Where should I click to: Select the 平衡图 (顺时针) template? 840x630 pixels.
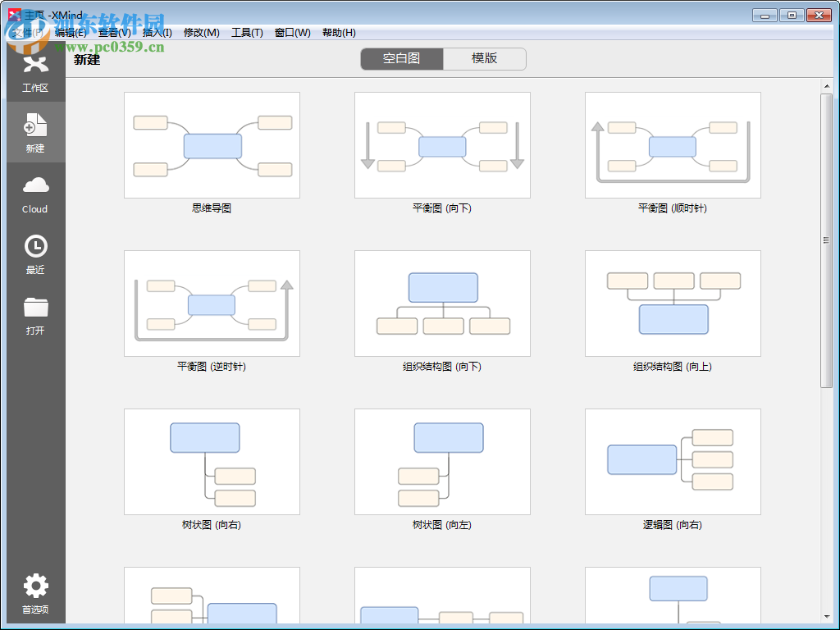pos(673,144)
